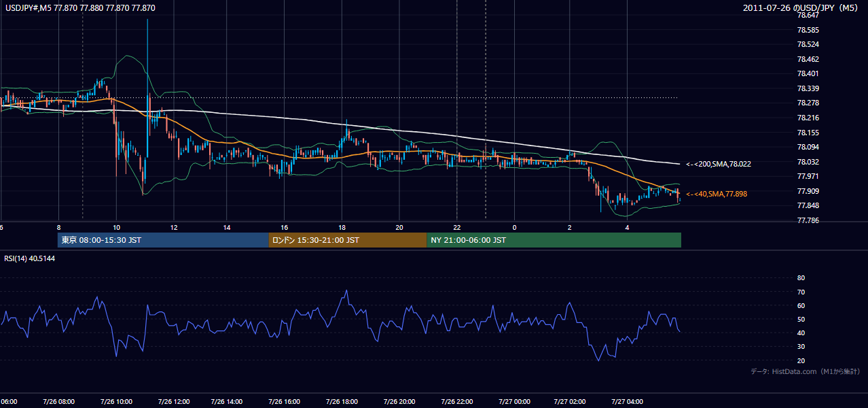Click RSI scale value 40
Viewport: 868px width, 408px height.
pos(801,333)
